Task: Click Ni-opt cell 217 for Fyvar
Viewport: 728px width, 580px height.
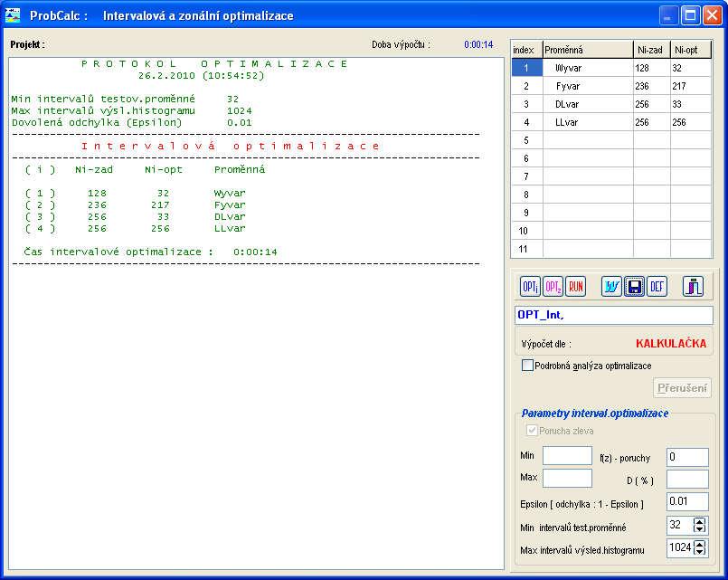Action: pyautogui.click(x=691, y=86)
